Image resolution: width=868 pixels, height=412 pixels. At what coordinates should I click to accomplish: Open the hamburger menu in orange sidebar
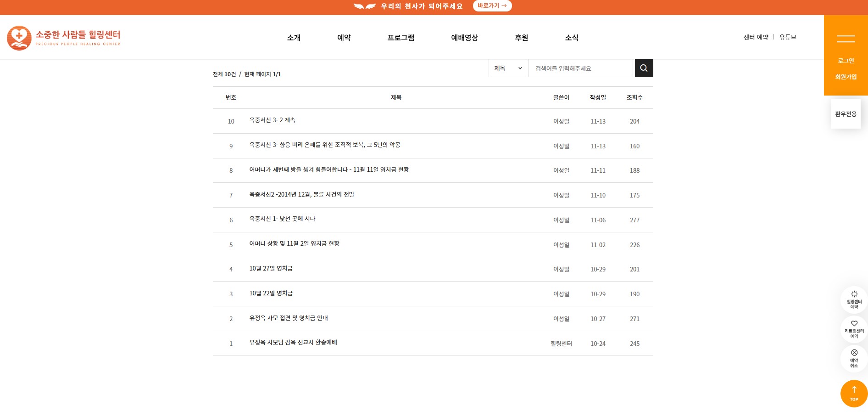(x=846, y=39)
